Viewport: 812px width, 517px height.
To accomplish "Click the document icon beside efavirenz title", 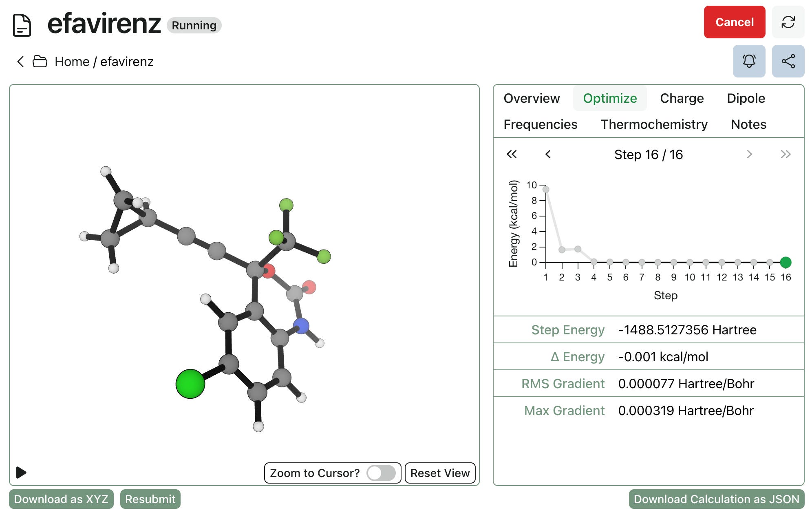I will tap(22, 25).
